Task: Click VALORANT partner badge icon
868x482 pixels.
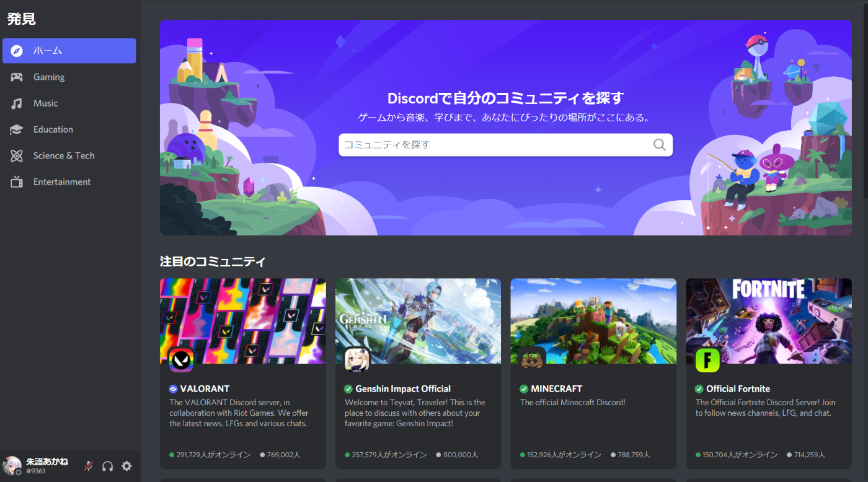Action: pyautogui.click(x=174, y=389)
